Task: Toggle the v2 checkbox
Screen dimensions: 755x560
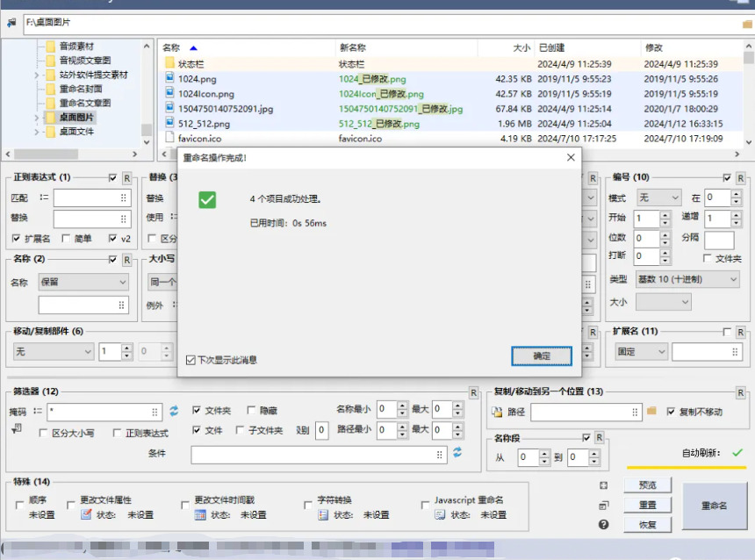Action: pyautogui.click(x=112, y=238)
